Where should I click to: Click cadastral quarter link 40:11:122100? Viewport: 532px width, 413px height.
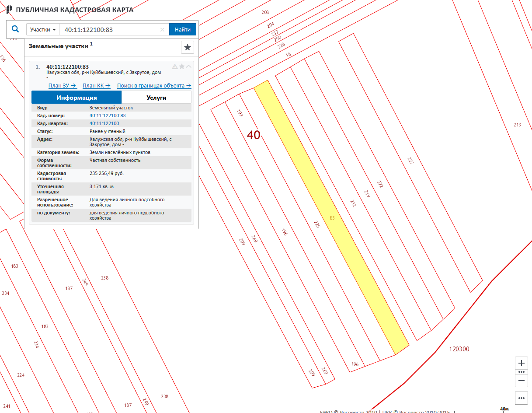(104, 123)
